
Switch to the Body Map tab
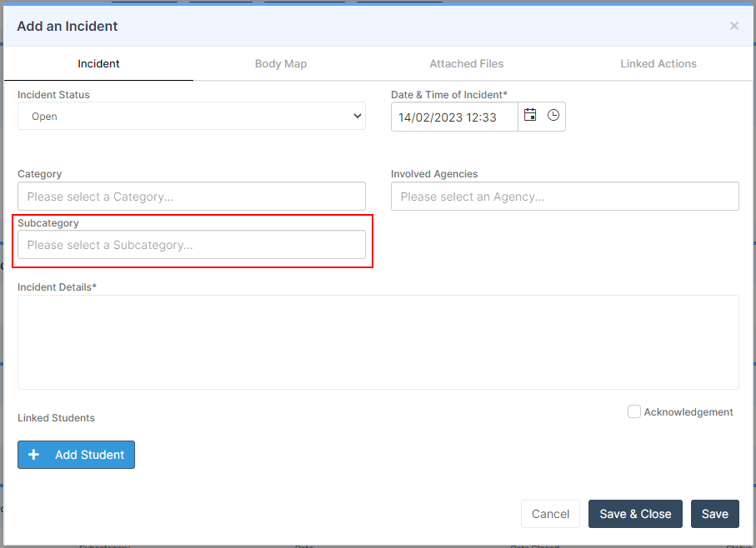pos(281,63)
